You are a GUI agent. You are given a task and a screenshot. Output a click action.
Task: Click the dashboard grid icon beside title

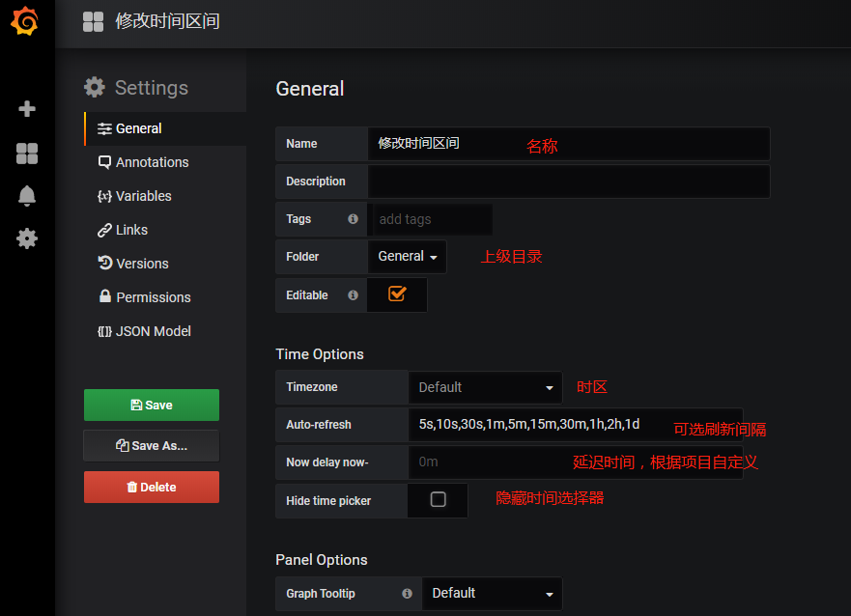pyautogui.click(x=94, y=21)
